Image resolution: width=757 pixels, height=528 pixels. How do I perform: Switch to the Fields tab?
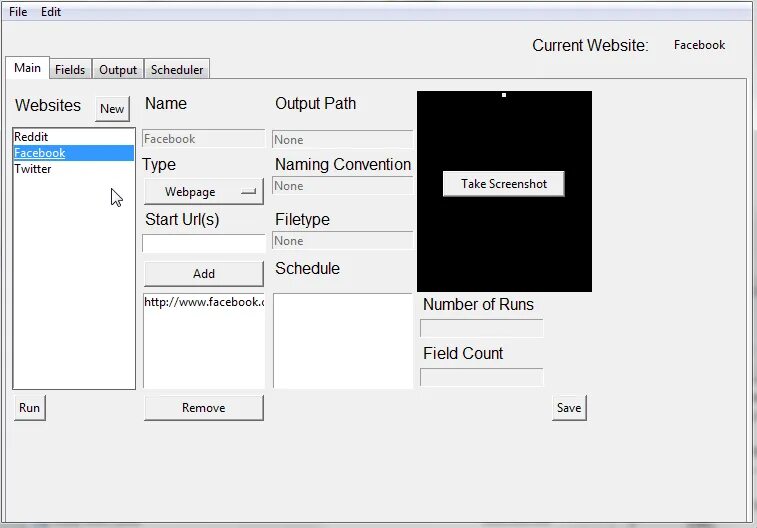coord(70,69)
